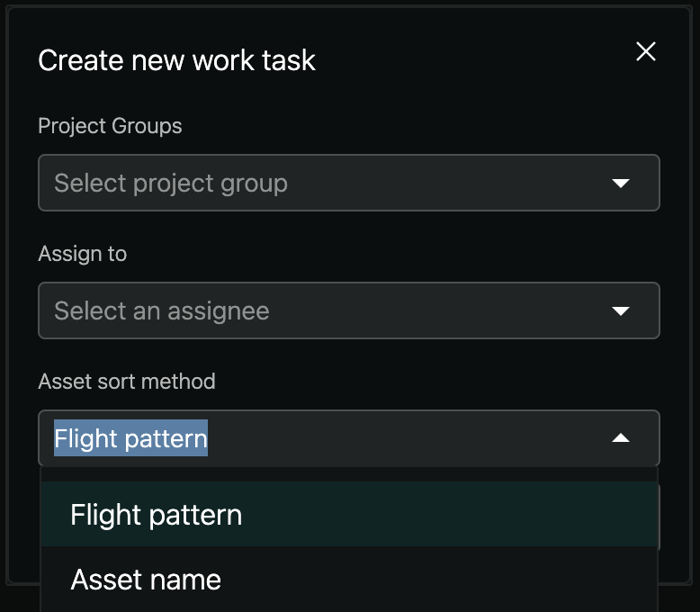Choose 'Flight pattern' option from the list
Image resolution: width=700 pixels, height=612 pixels.
point(157,515)
